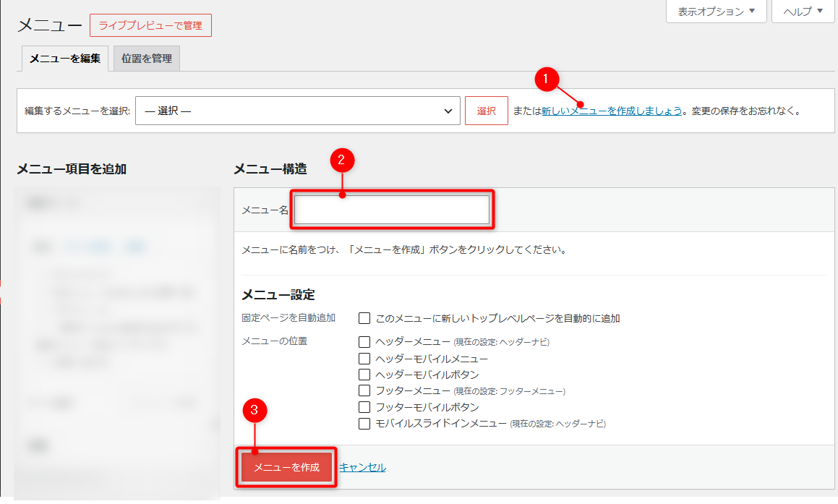838x504 pixels.
Task: Follow the 新しいメニューを作成しましょう link
Action: pos(612,111)
